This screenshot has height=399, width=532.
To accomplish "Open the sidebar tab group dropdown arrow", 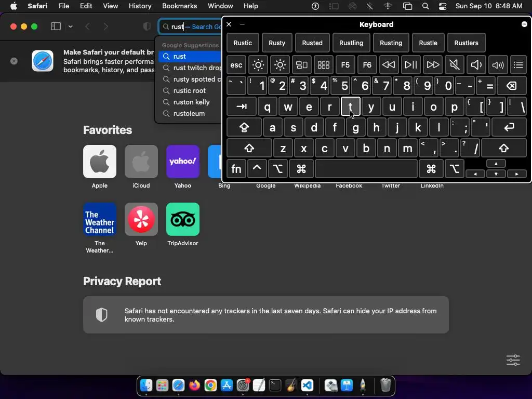I will pyautogui.click(x=71, y=26).
